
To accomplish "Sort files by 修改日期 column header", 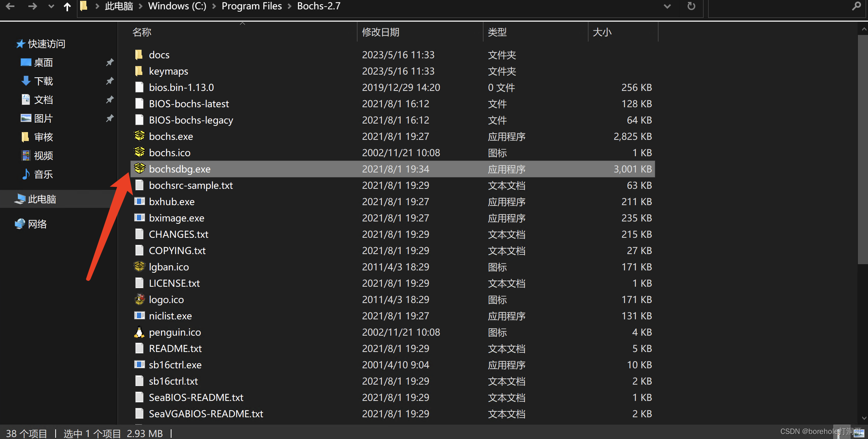I will pos(380,32).
